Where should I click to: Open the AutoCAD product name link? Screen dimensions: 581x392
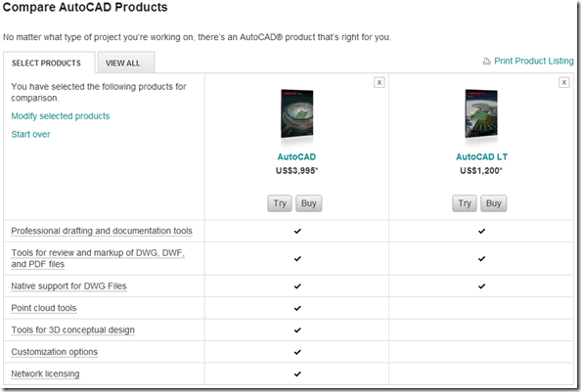[x=296, y=157]
